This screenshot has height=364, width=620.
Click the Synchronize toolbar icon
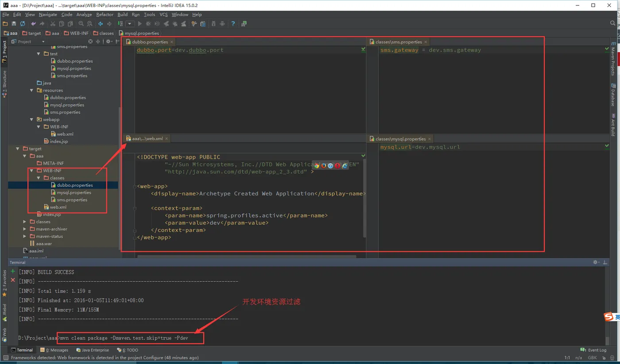tap(23, 24)
